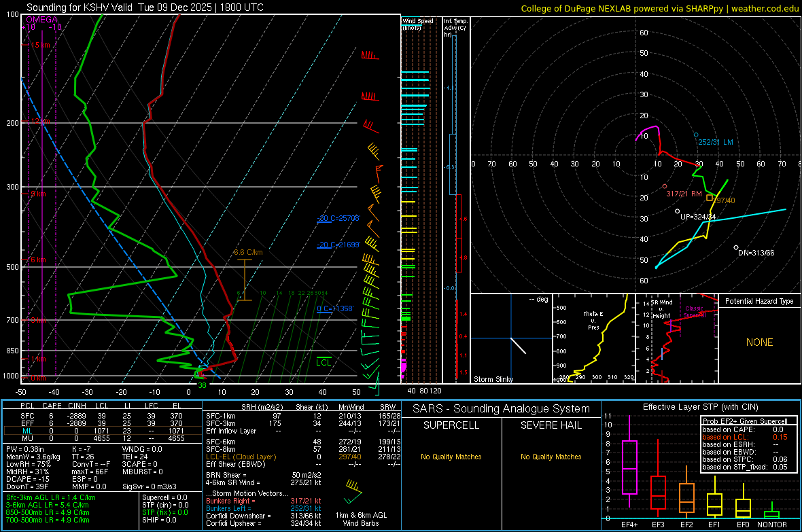Select the MU parcel row
Viewport: 802px width, 532px height.
(103, 438)
